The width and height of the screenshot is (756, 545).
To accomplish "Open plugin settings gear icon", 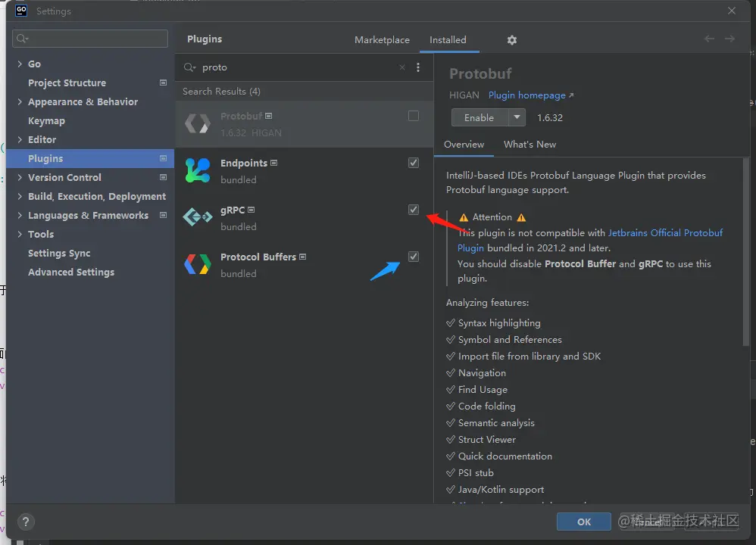I will [511, 40].
